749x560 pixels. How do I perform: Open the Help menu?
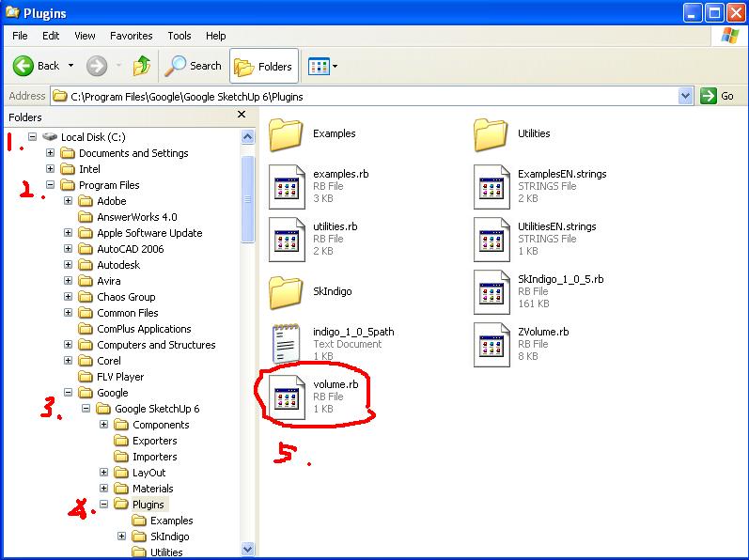[x=215, y=36]
